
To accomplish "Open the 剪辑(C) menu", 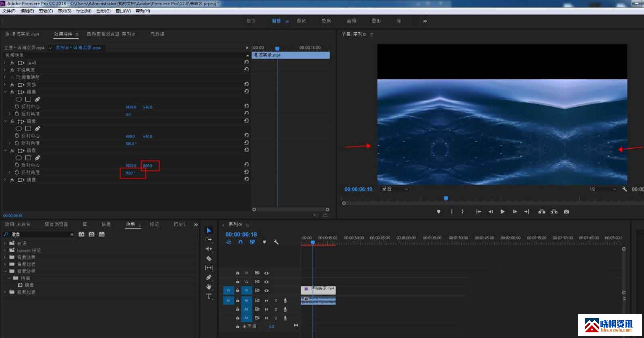I will pyautogui.click(x=46, y=11).
